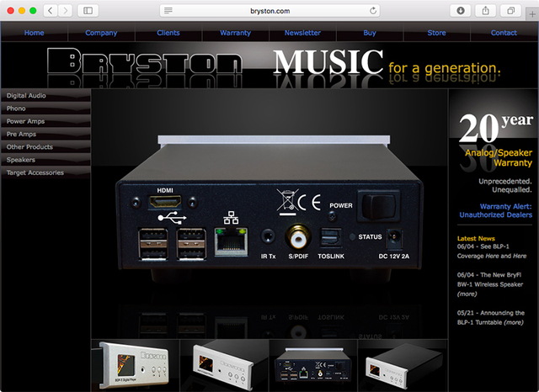Open the Warranty navigation item
This screenshot has width=539, height=392.
pos(235,33)
